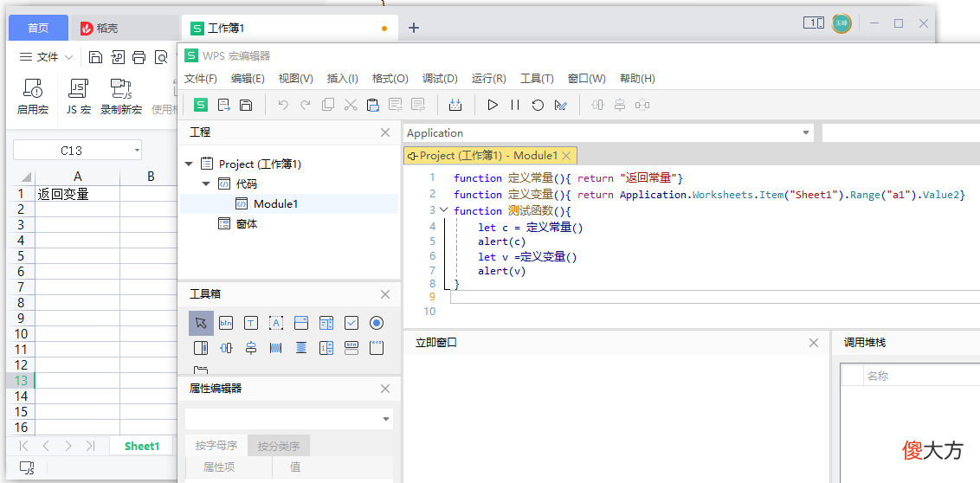Select the Sheet1 worksheet tab
The width and height of the screenshot is (980, 483).
coord(142,446)
